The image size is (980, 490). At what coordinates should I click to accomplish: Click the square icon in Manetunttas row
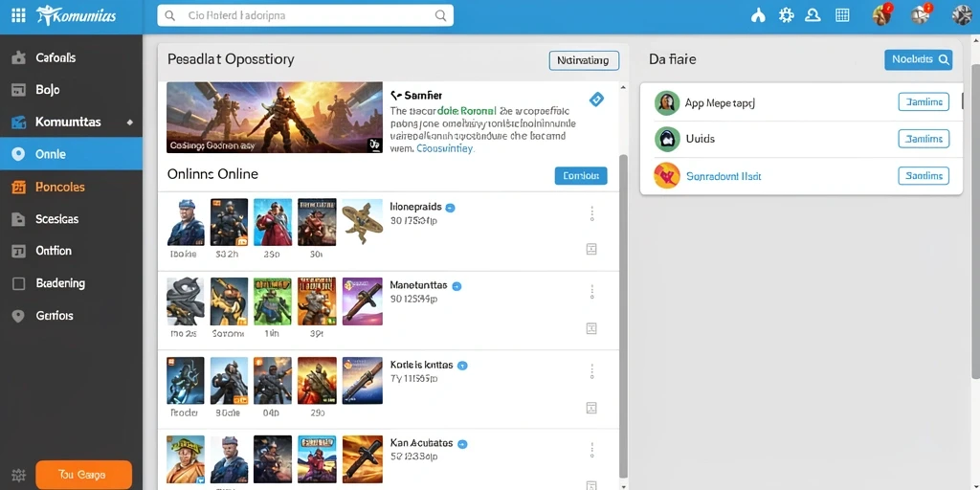591,328
